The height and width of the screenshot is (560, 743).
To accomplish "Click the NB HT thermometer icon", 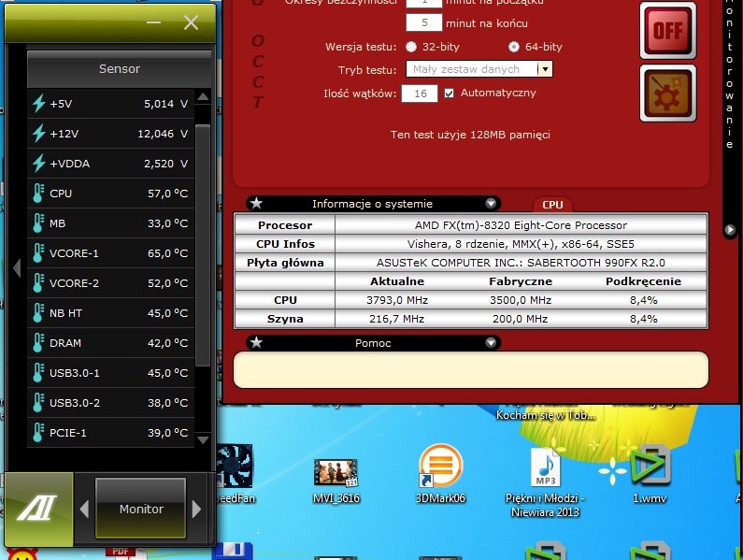I will 38,313.
